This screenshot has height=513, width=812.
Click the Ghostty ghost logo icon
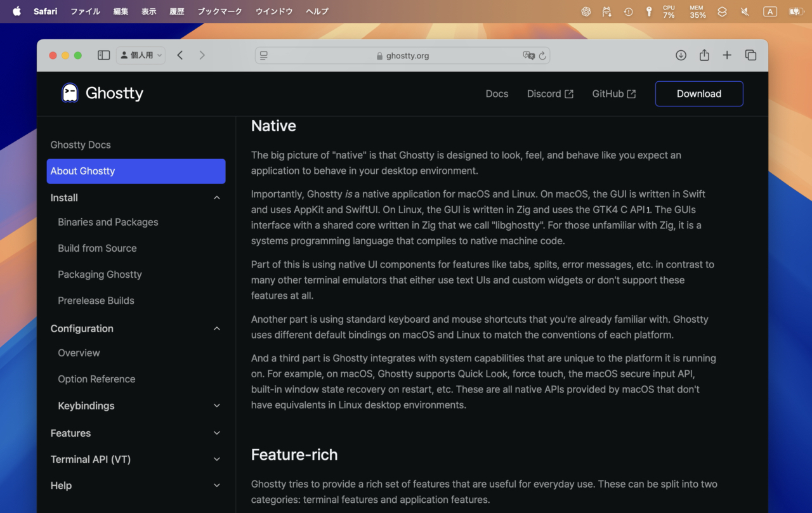(x=70, y=93)
